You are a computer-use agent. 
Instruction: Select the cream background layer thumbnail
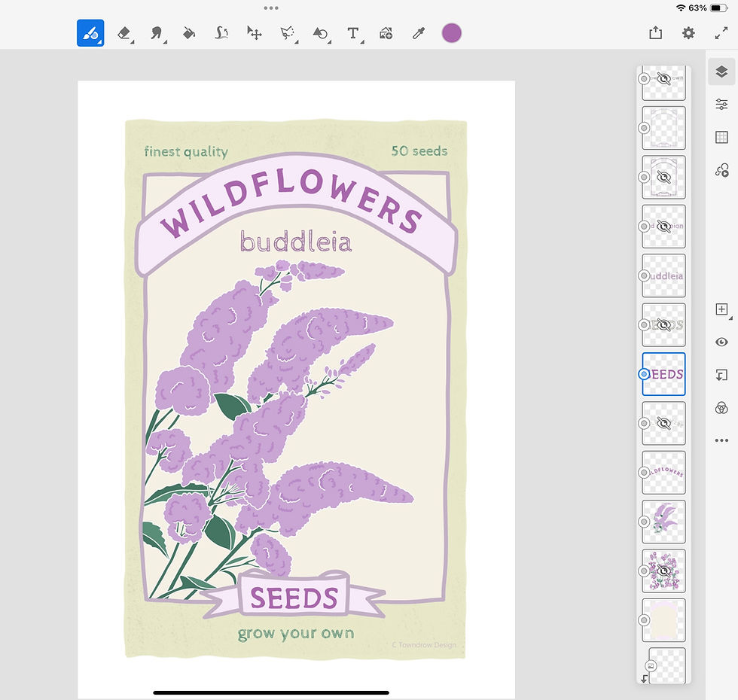pos(663,620)
